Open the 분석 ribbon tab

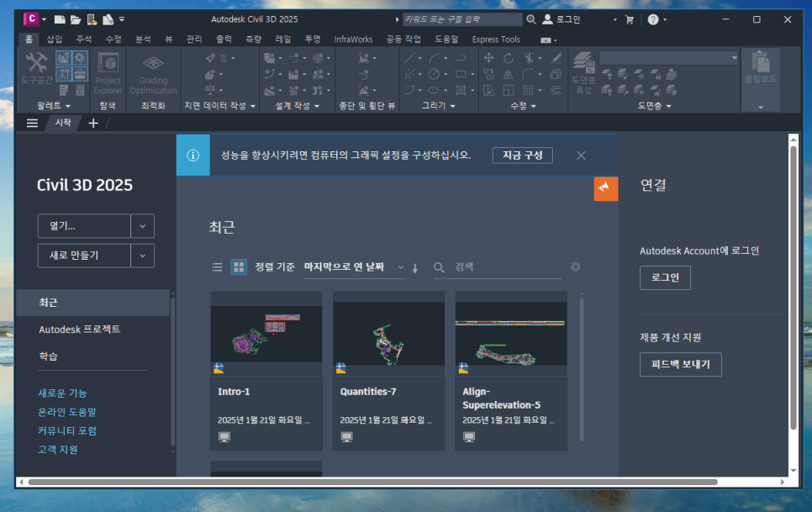(143, 40)
